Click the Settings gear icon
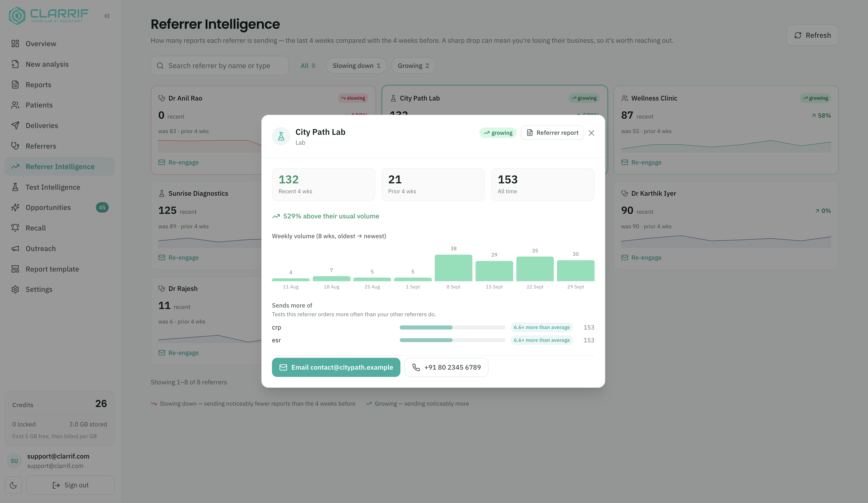Viewport: 868px width, 503px height. 15,289
